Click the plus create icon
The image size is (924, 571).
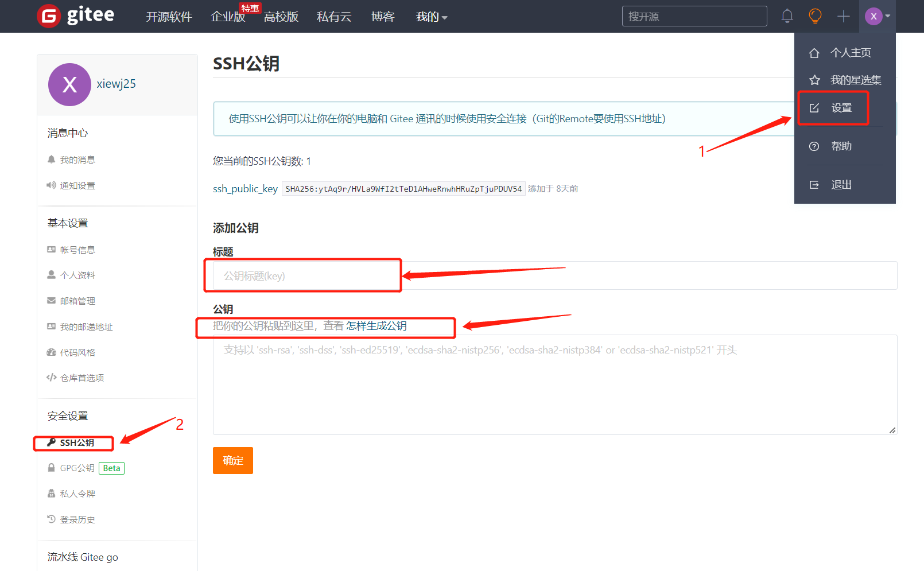click(x=843, y=16)
